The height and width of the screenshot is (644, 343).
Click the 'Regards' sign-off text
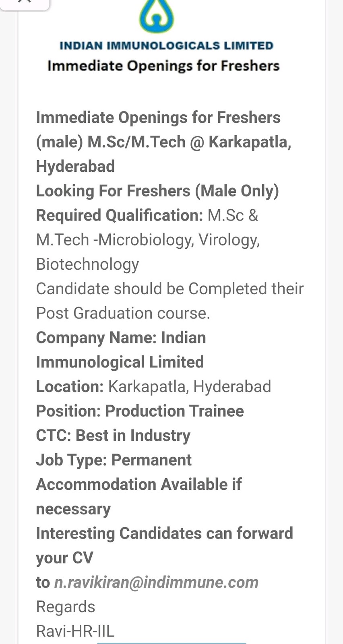[66, 607]
